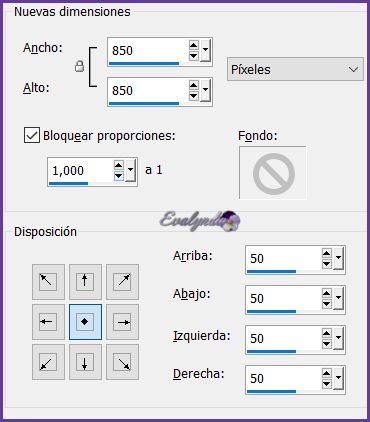Increase the Alto value with up arrow
Image resolution: width=370 pixels, height=422 pixels.
[194, 85]
